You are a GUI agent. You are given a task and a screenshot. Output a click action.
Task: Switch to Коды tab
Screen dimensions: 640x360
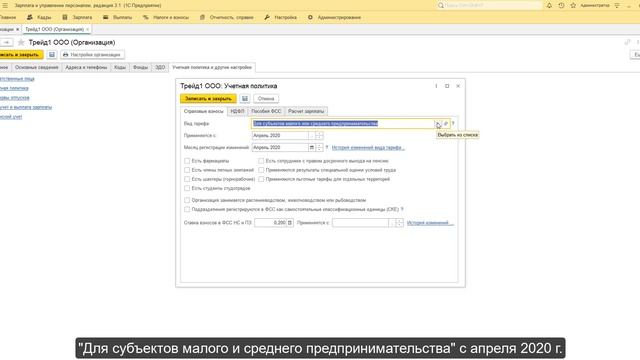[120, 67]
